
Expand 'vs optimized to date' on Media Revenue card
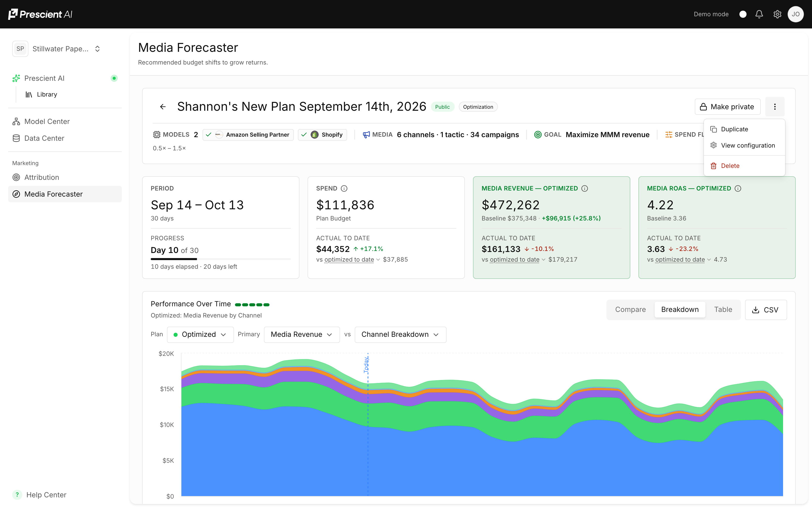[x=517, y=260]
